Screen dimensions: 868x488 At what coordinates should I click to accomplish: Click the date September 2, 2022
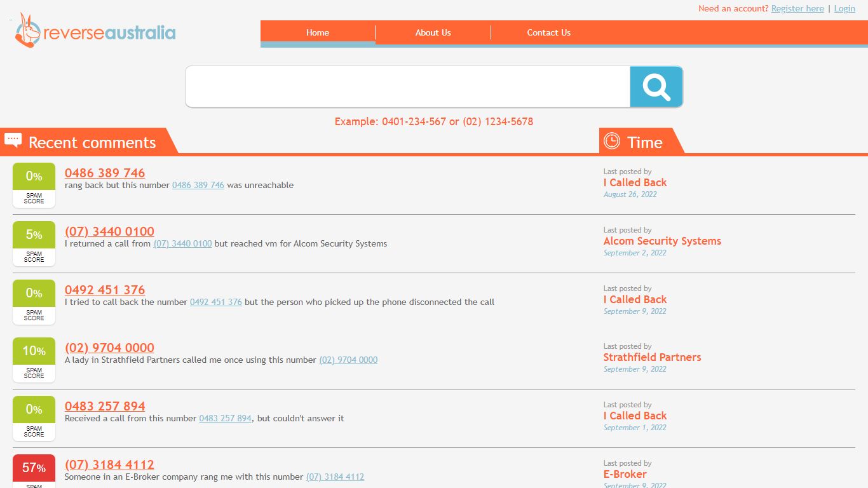pos(635,253)
